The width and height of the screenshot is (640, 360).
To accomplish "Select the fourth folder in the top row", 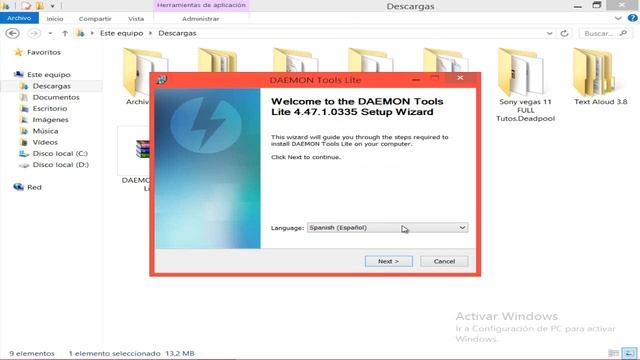I will pos(370,60).
